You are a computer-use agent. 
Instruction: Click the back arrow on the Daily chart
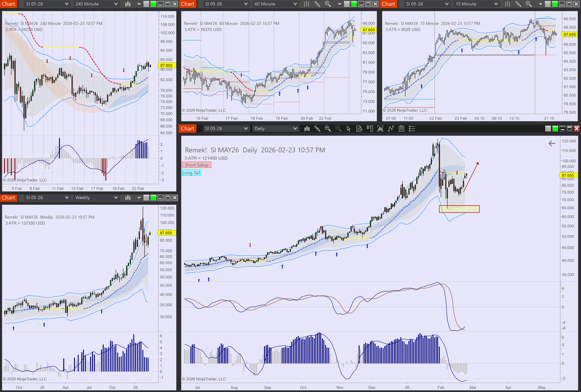click(x=552, y=144)
